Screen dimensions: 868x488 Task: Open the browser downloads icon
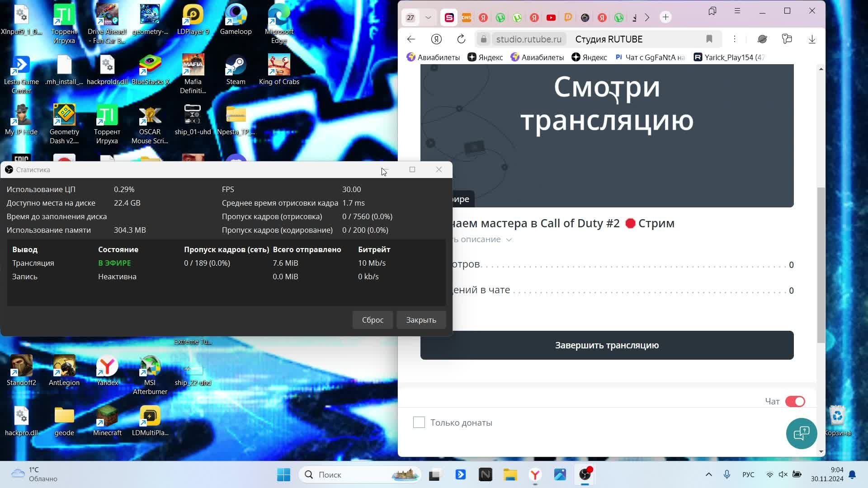[x=812, y=39]
